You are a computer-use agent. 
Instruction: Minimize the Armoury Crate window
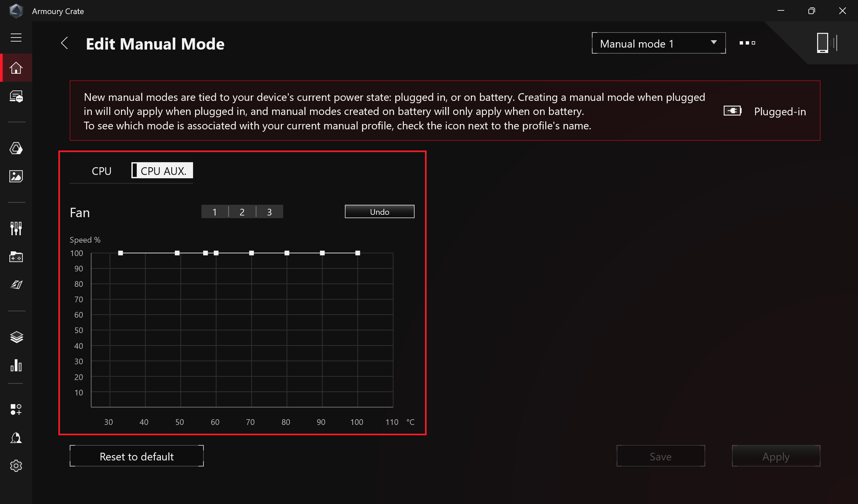pyautogui.click(x=781, y=11)
